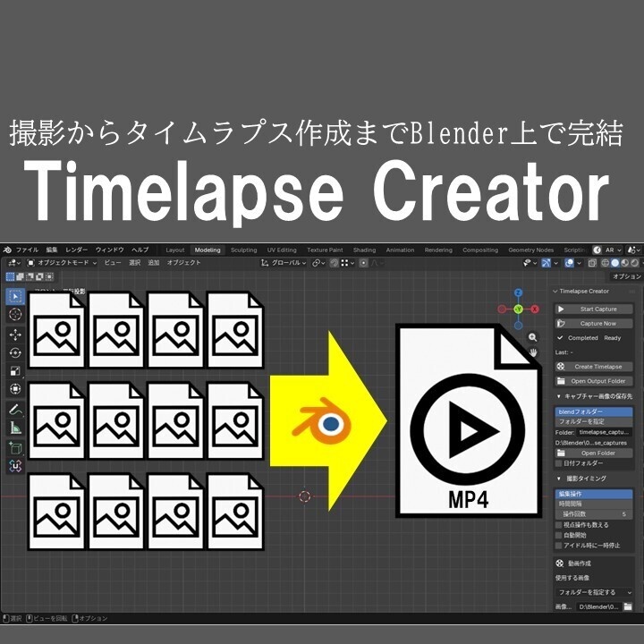Image resolution: width=644 pixels, height=644 pixels.
Task: Select the Rotate tool
Action: (x=15, y=352)
